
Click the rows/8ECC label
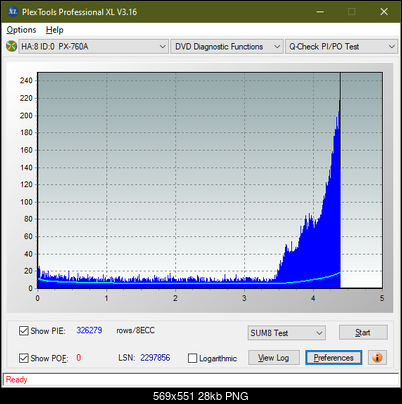coord(135,330)
